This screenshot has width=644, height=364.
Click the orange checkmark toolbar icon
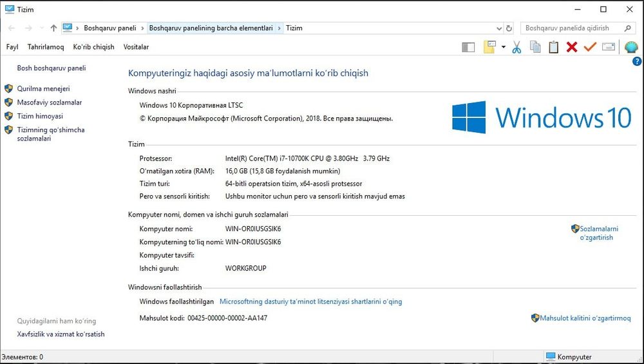point(590,47)
